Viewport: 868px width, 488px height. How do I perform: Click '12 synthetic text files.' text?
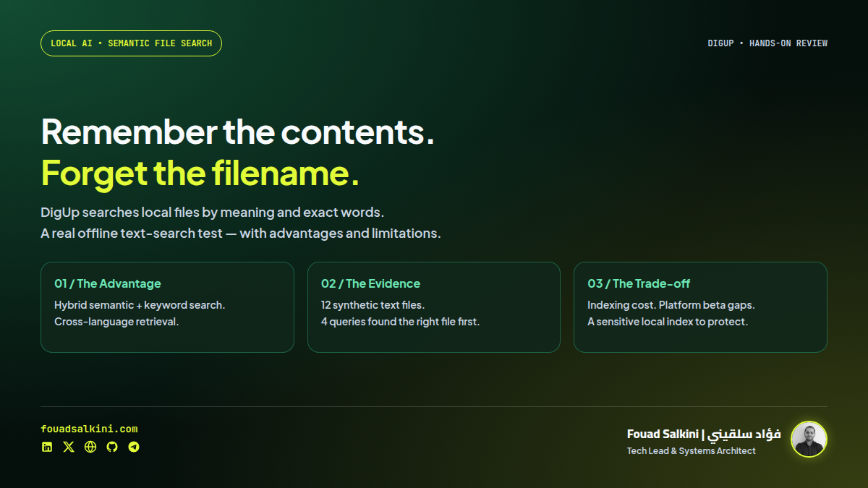tap(373, 305)
